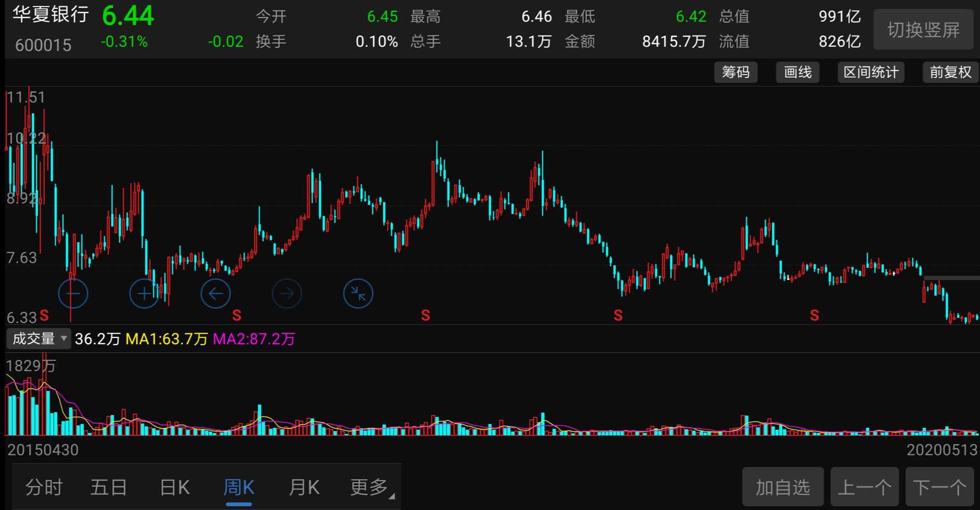The width and height of the screenshot is (980, 510).
Task: Tap the 最高 6.46 value
Action: point(536,16)
